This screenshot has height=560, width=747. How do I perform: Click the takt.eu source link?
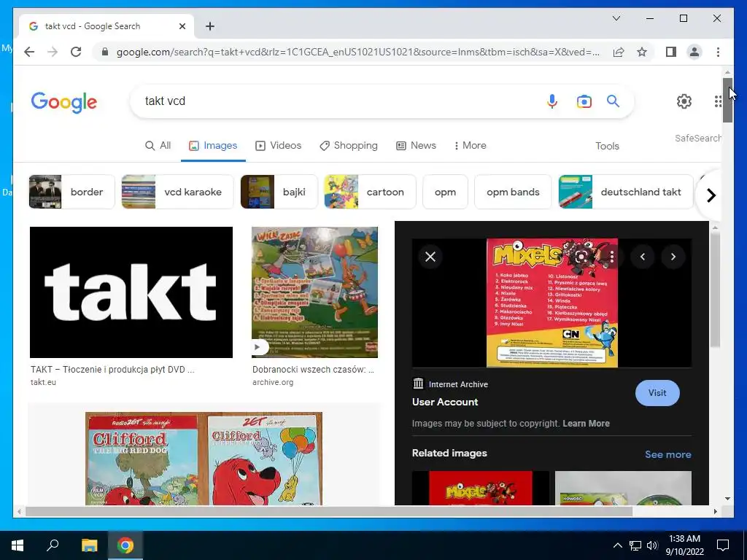43,382
